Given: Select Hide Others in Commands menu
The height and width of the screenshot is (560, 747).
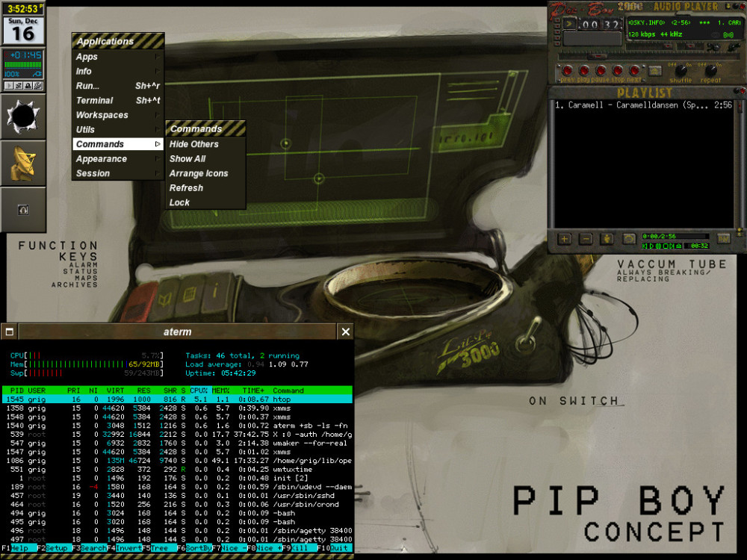Looking at the screenshot, I should pos(205,144).
